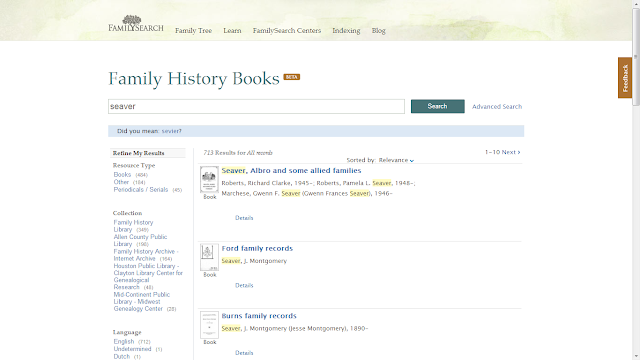Click the Burns family records book thumbnail

pyautogui.click(x=209, y=325)
